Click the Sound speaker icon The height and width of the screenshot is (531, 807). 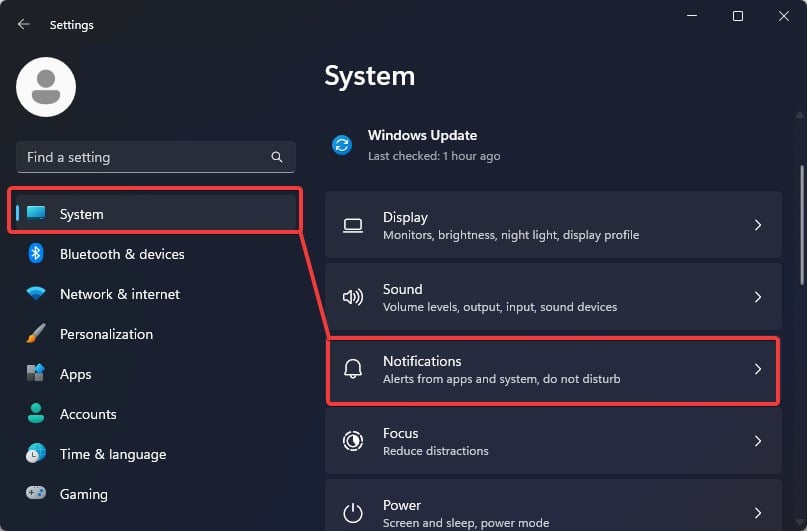click(352, 297)
